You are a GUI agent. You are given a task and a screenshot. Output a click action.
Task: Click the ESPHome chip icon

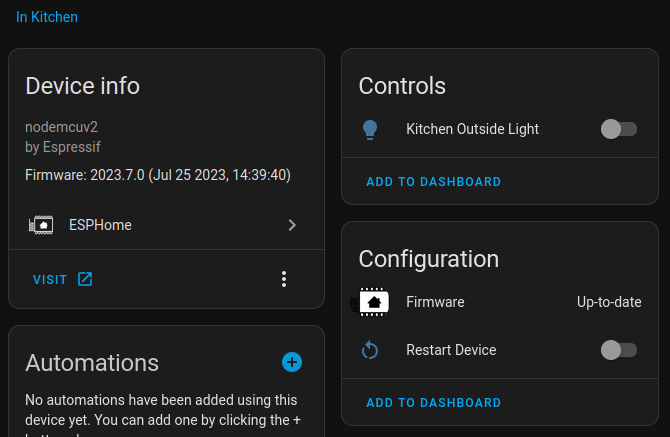click(41, 225)
